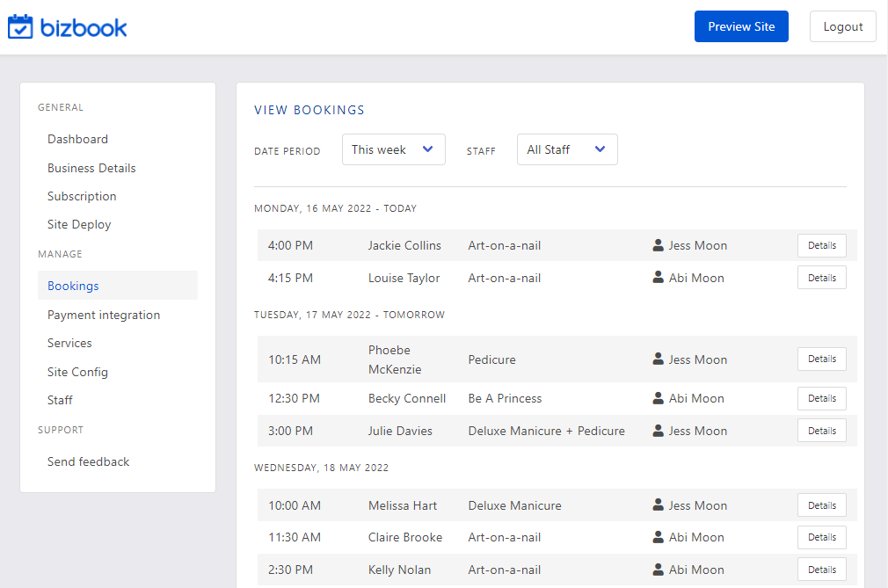888x588 pixels.
Task: Click the Preview Site button
Action: (x=741, y=26)
